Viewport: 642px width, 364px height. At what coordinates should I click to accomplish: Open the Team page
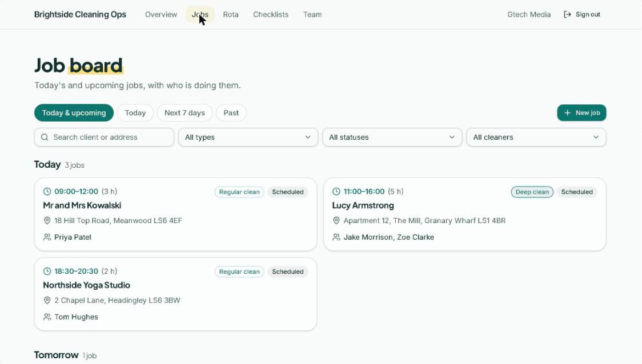point(312,14)
